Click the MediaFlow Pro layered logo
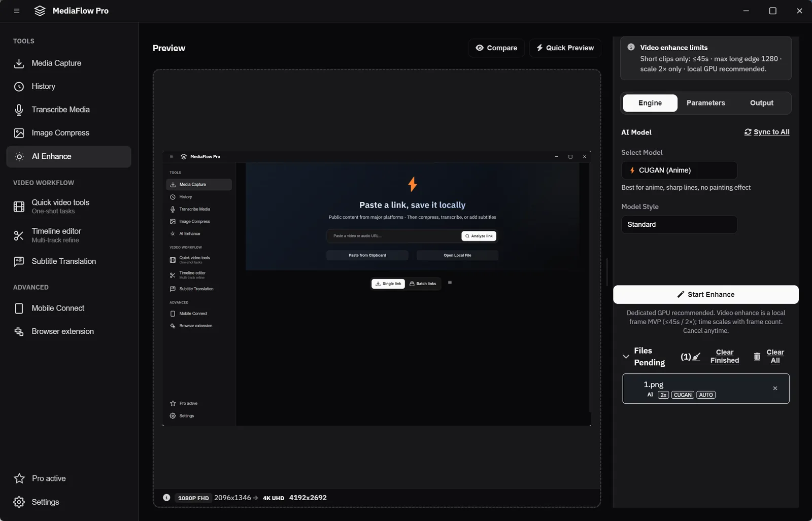This screenshot has width=812, height=521. (40, 11)
